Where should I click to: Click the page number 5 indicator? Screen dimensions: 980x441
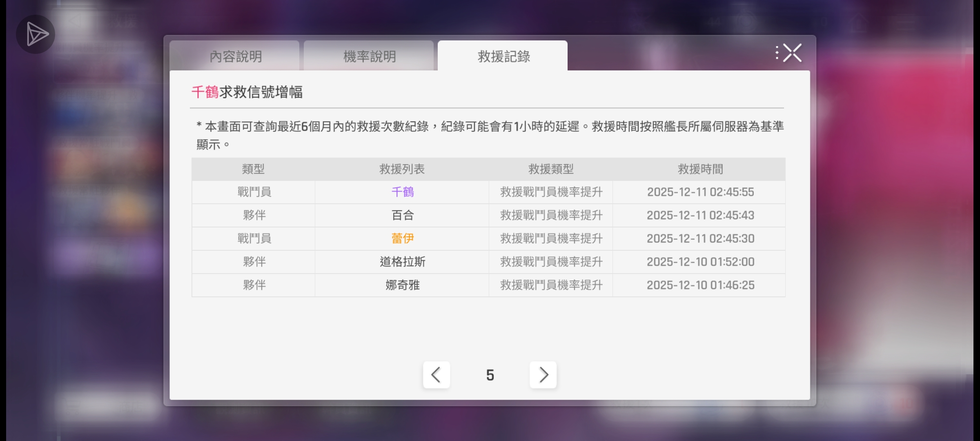(x=490, y=375)
